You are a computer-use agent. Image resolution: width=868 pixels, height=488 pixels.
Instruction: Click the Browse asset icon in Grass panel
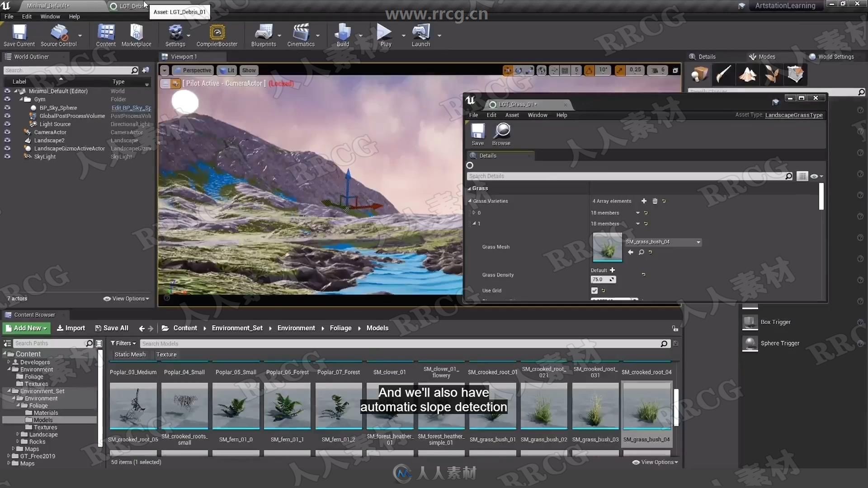click(640, 252)
